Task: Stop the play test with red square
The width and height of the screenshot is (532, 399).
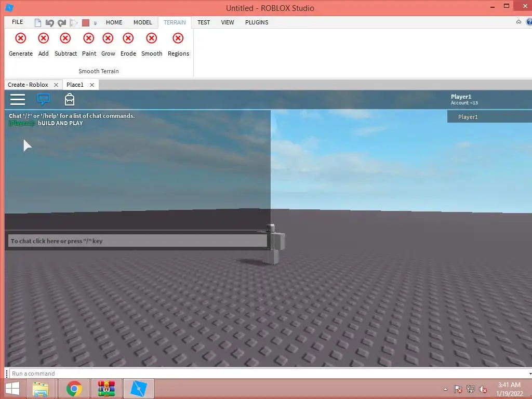Action: [86, 23]
